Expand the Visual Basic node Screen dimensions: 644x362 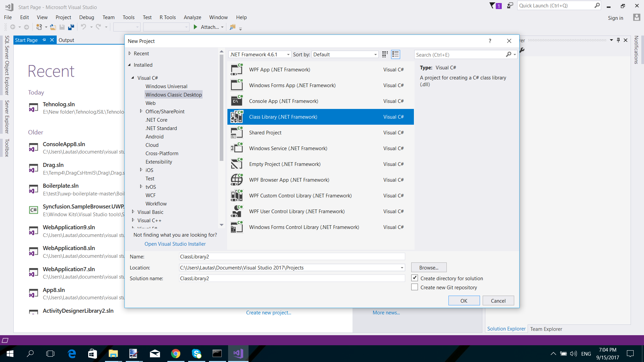[133, 212]
